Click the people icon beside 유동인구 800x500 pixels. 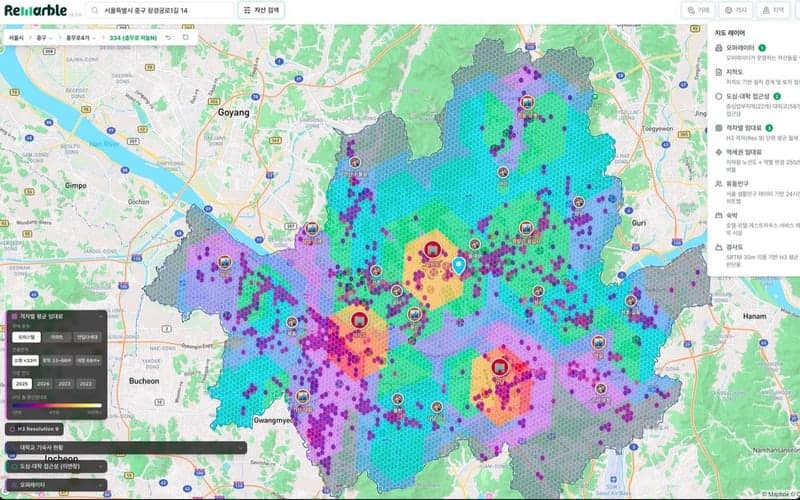tap(719, 184)
